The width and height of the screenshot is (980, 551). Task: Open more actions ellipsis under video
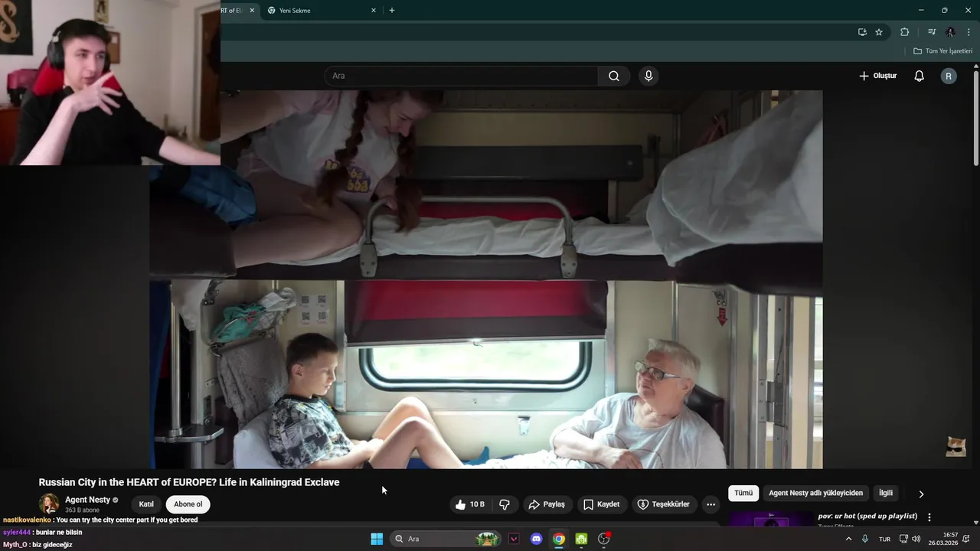tap(710, 504)
